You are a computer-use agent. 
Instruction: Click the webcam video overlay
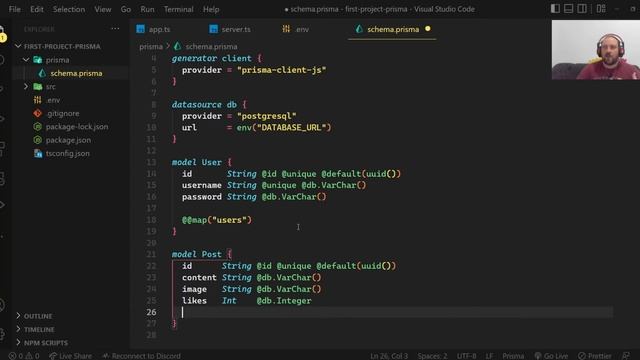[596, 50]
